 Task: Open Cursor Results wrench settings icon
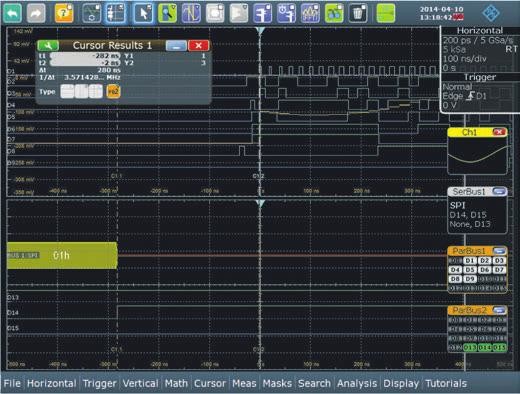pyautogui.click(x=48, y=45)
